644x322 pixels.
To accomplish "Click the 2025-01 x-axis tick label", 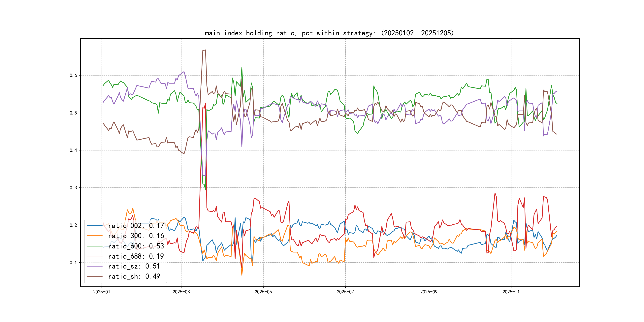I will point(102,292).
